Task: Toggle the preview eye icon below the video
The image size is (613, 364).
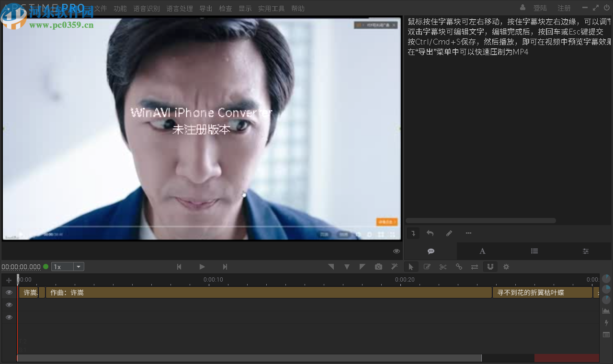Action: [x=396, y=250]
